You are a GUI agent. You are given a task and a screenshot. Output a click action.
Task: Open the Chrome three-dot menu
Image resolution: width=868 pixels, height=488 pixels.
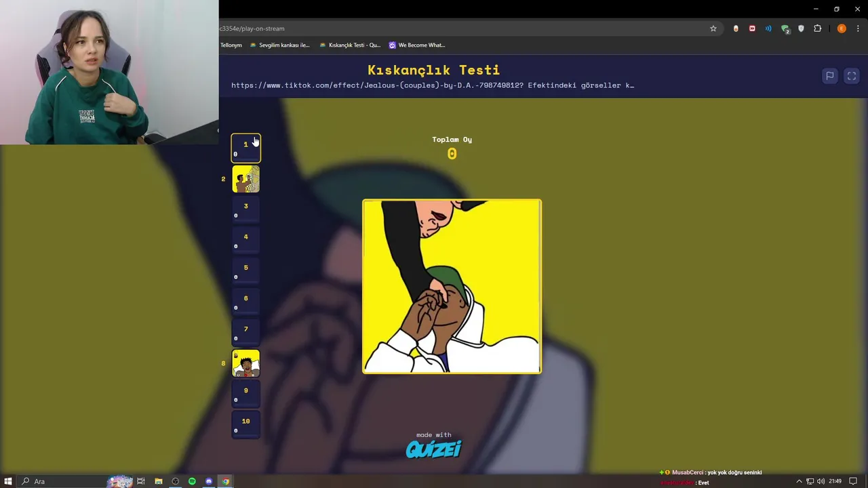[859, 28]
